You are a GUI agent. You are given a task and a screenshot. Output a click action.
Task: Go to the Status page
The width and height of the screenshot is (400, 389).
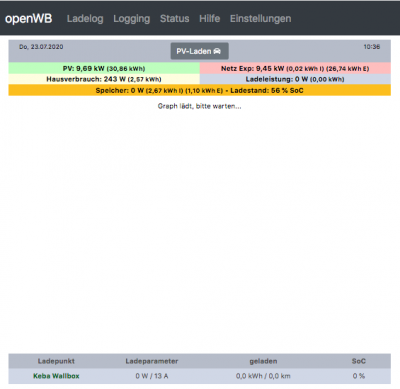click(174, 19)
